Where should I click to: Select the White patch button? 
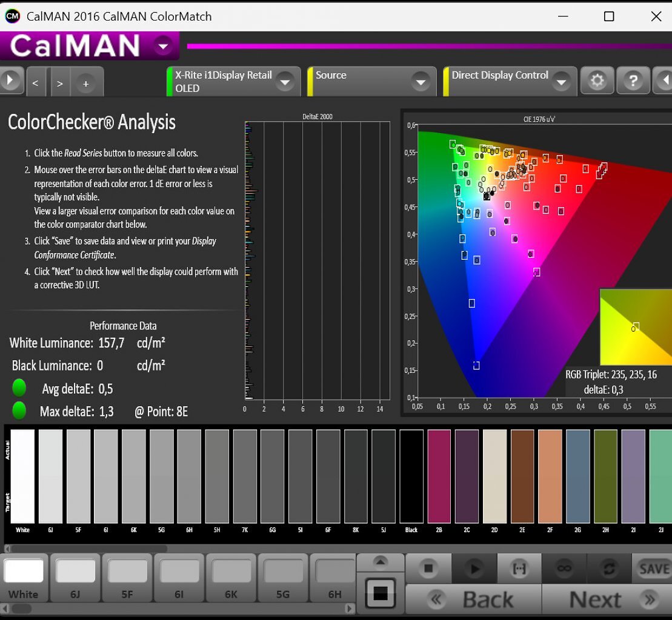(x=24, y=578)
